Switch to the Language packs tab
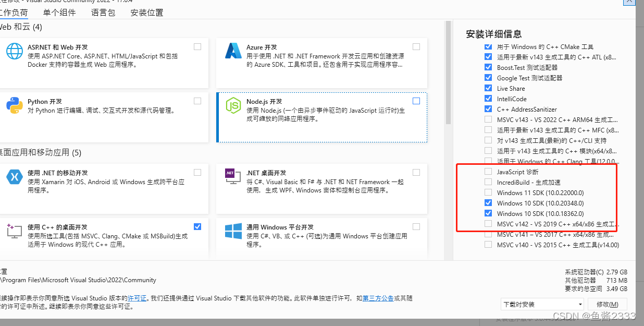Screen dimensions: 644x326 pos(103,12)
